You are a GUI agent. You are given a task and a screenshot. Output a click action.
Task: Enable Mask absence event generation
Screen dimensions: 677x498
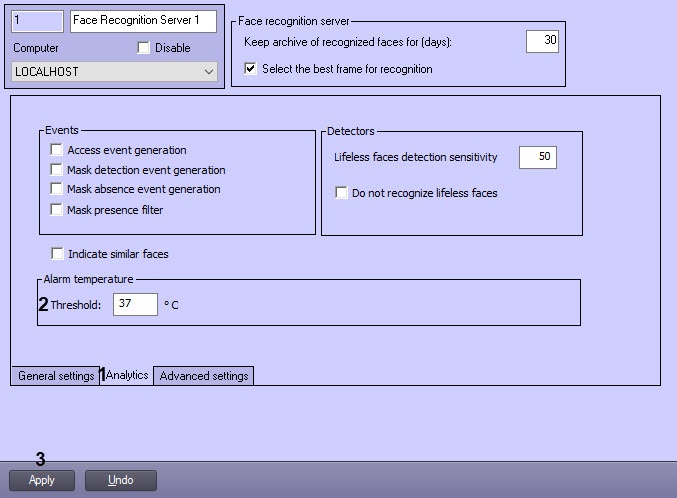(x=57, y=189)
